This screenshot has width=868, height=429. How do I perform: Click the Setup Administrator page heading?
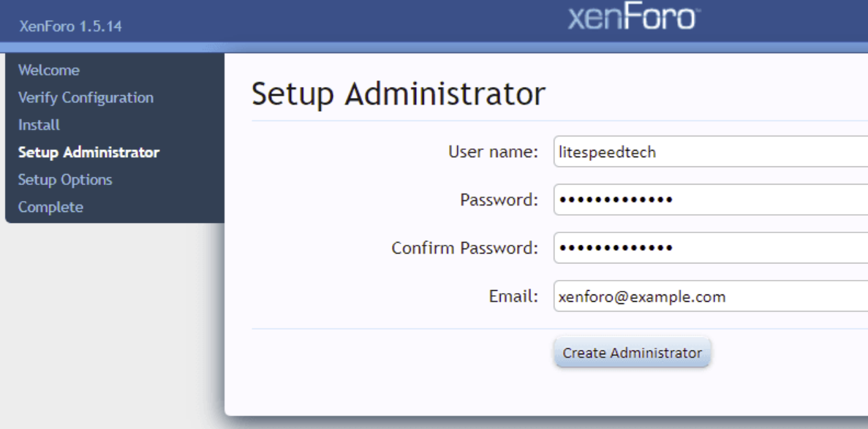[x=398, y=94]
